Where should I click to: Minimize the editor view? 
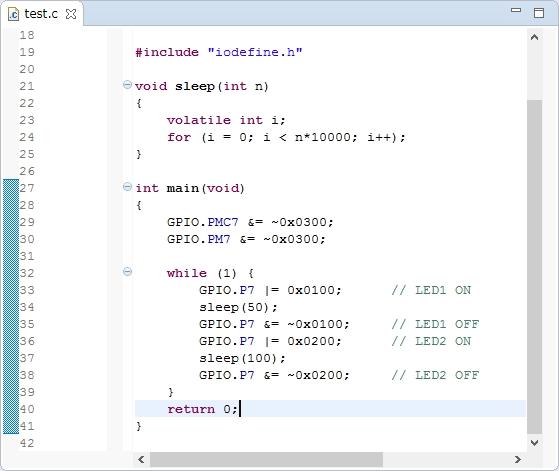pyautogui.click(x=516, y=10)
